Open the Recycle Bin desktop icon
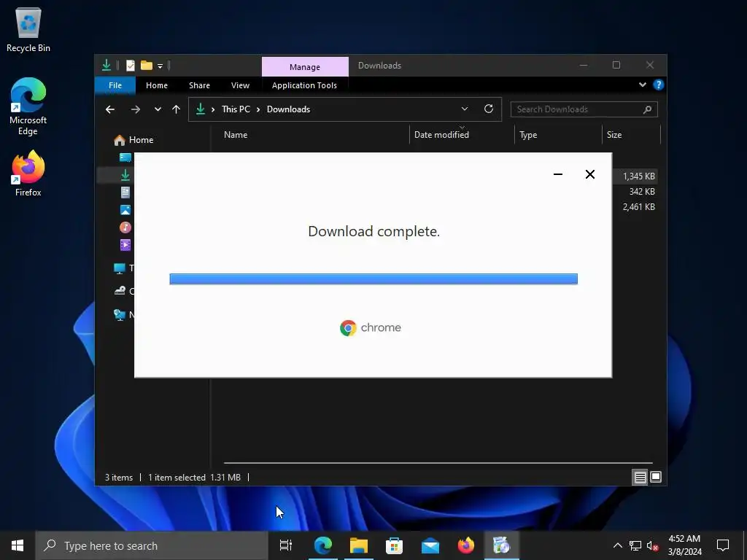Viewport: 747px width, 560px height. [28, 29]
